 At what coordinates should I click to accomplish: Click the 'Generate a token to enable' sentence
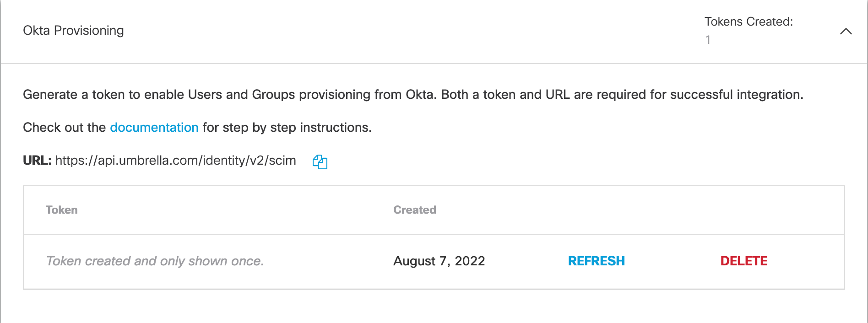coord(104,95)
